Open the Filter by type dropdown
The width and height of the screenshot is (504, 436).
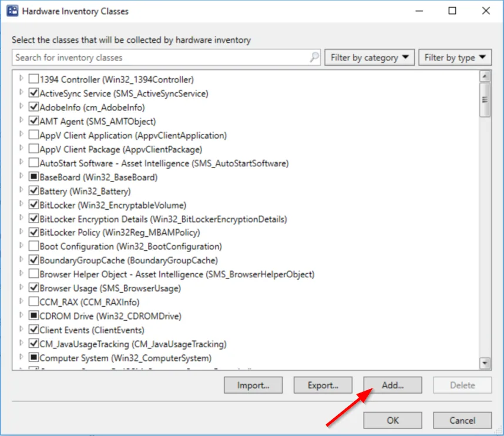coord(455,58)
